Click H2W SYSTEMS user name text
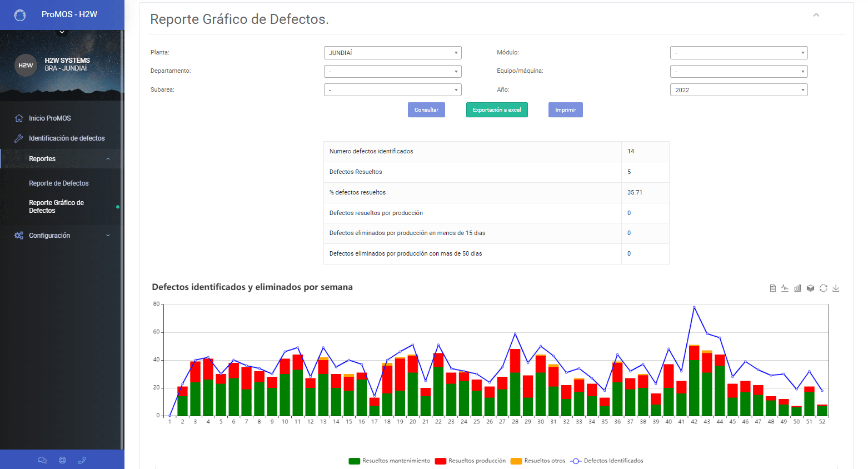 point(67,61)
